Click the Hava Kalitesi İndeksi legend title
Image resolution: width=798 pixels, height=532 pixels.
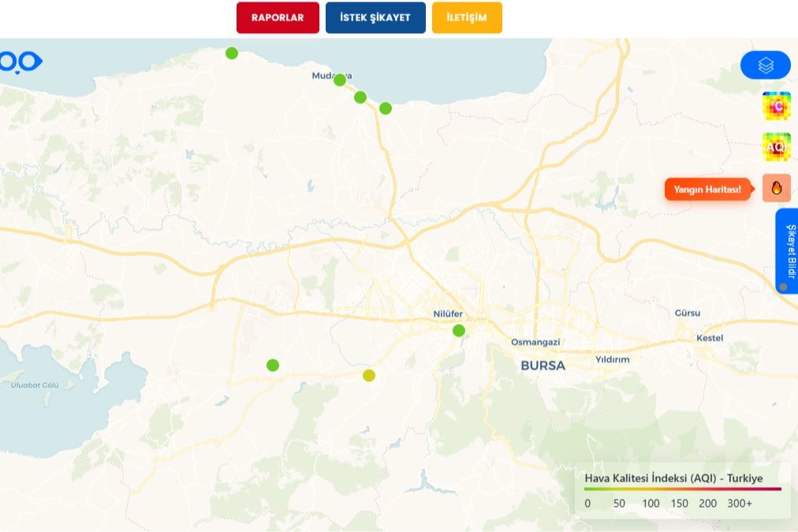(x=673, y=478)
